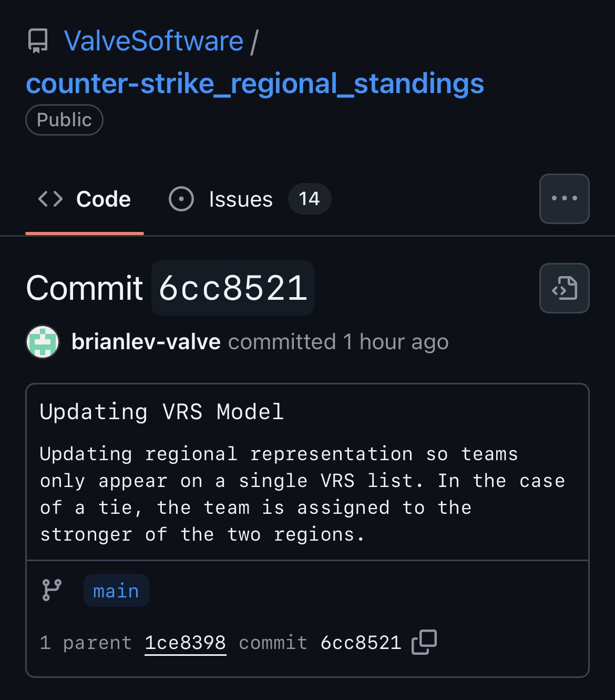Screen dimensions: 615x700
Task: Click the commit hash 6cc8521 heading
Action: 233,288
